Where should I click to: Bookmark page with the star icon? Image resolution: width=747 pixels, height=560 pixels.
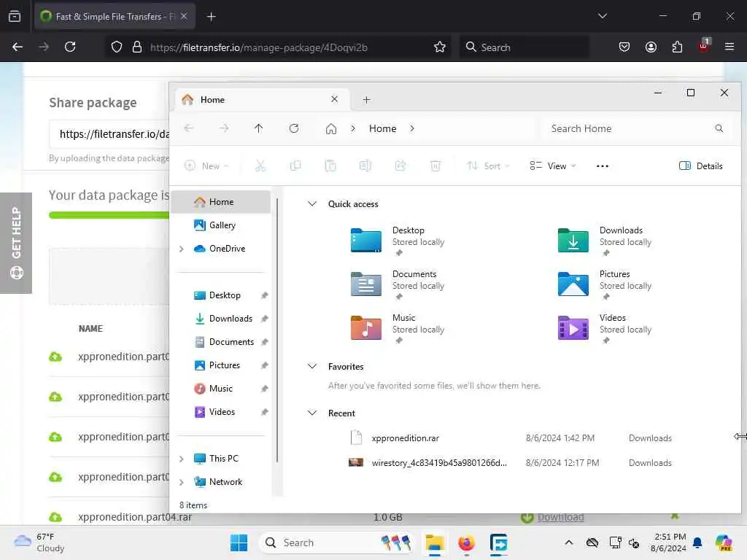440,47
